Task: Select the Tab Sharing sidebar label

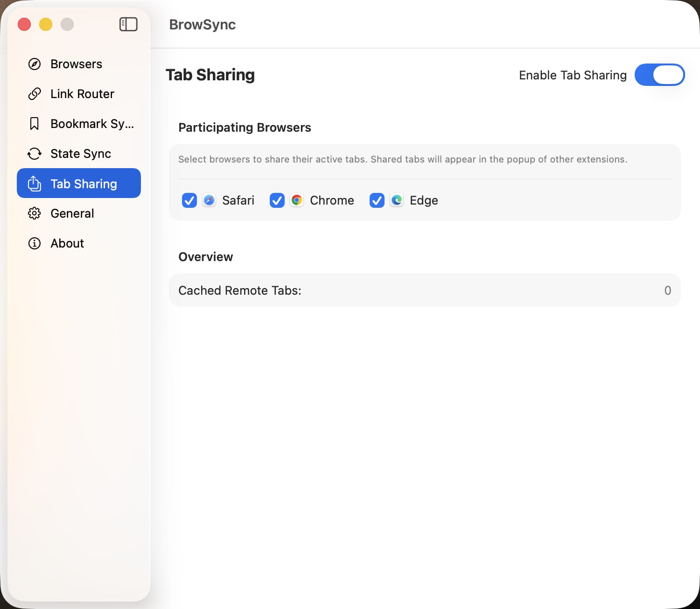Action: click(84, 184)
